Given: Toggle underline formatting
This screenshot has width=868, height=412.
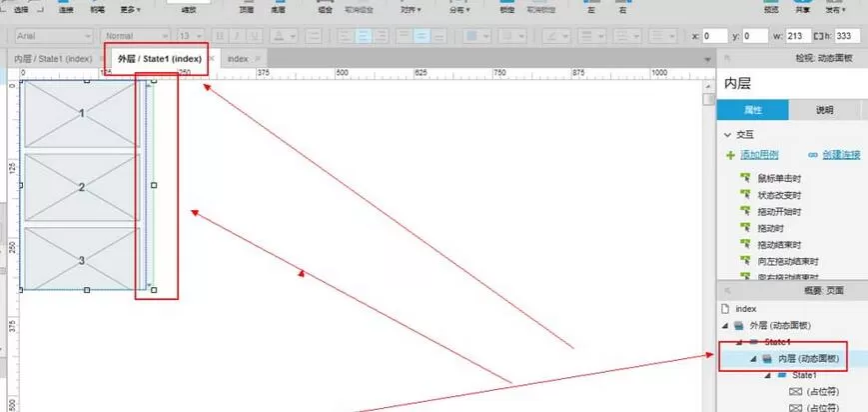Looking at the screenshot, I should pos(255,36).
